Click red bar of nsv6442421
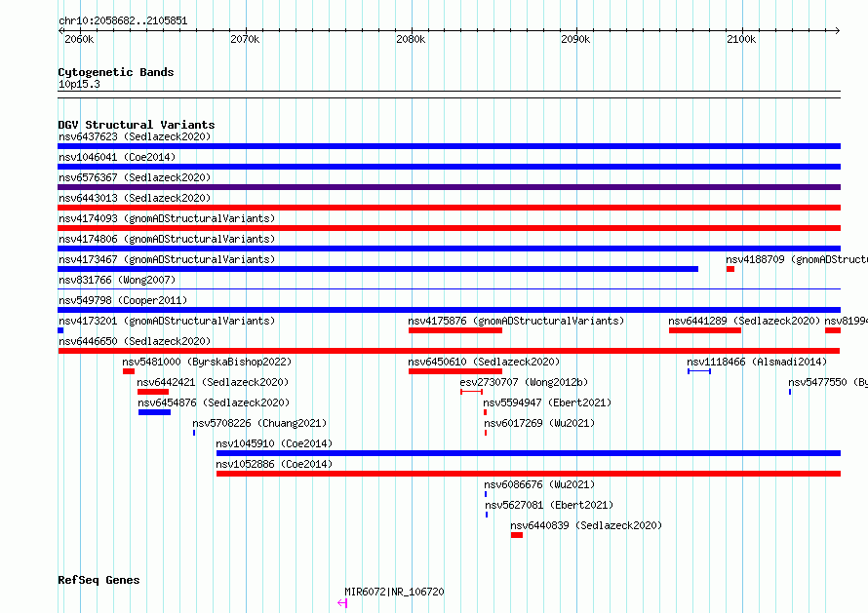Image resolution: width=868 pixels, height=613 pixels. pyautogui.click(x=153, y=392)
